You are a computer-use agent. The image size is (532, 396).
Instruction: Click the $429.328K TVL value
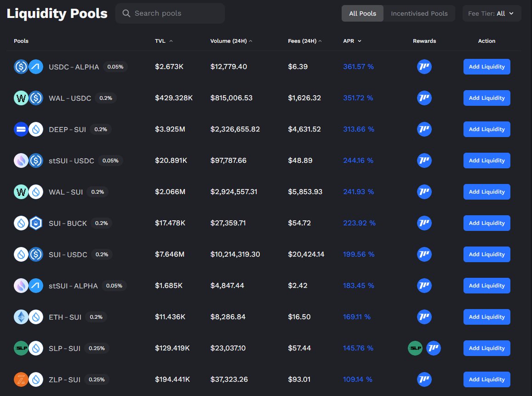coord(174,98)
